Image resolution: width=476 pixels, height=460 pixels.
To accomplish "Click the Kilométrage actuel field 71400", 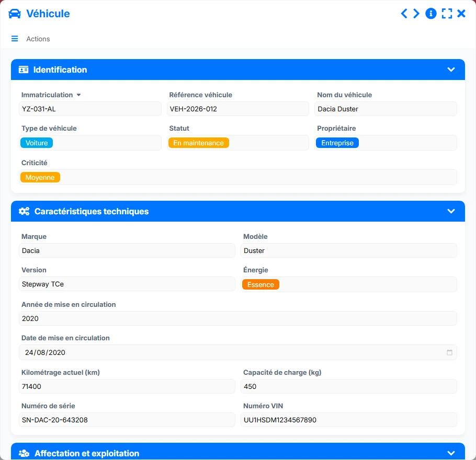I will point(127,387).
